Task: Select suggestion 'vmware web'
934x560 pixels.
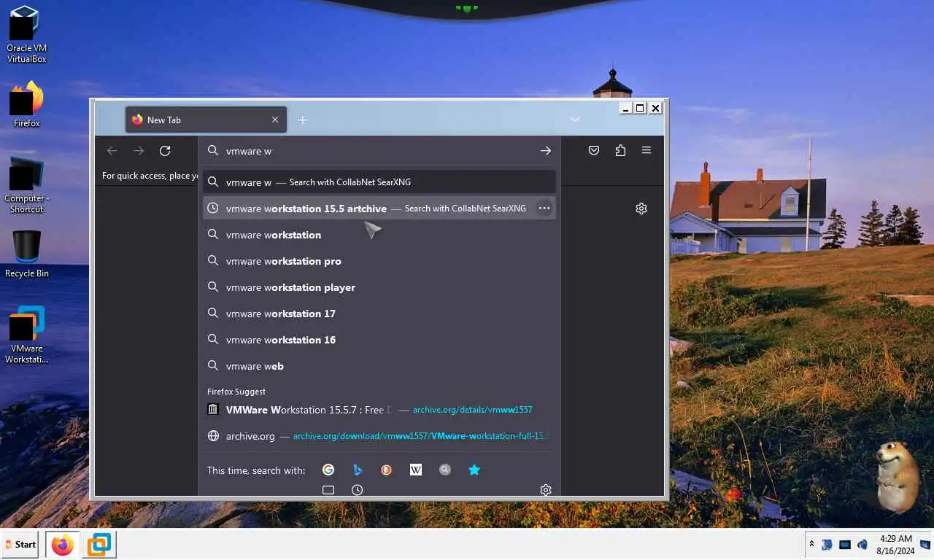Action: click(379, 366)
